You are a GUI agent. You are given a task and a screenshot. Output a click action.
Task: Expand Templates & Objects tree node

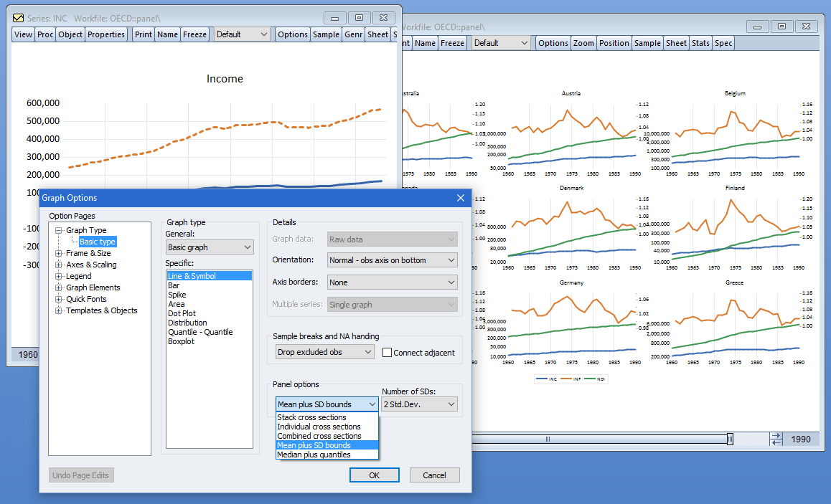pos(58,310)
